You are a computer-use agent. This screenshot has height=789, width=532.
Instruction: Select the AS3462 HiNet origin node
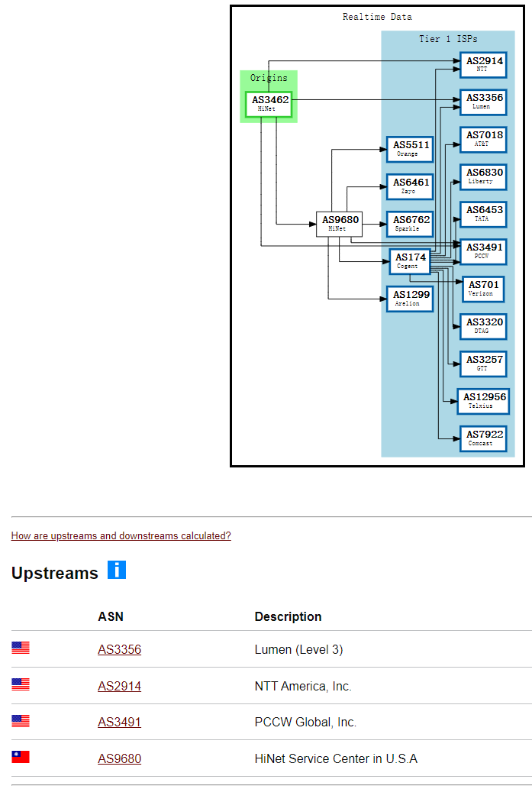click(x=269, y=104)
